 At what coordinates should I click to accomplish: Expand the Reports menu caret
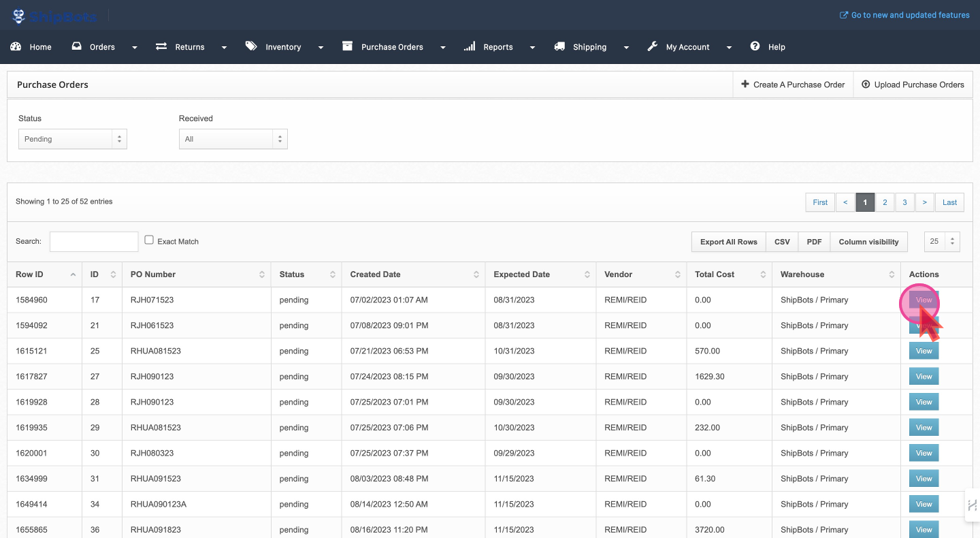click(x=532, y=48)
